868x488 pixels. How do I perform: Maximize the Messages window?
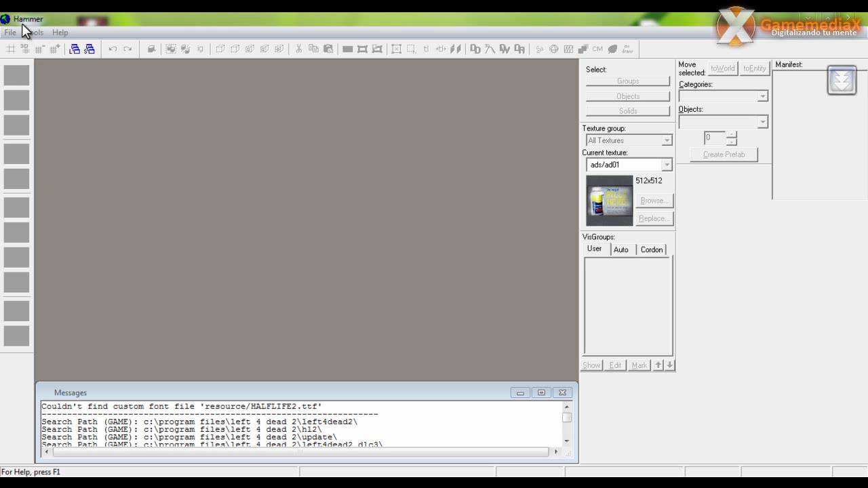tap(541, 392)
